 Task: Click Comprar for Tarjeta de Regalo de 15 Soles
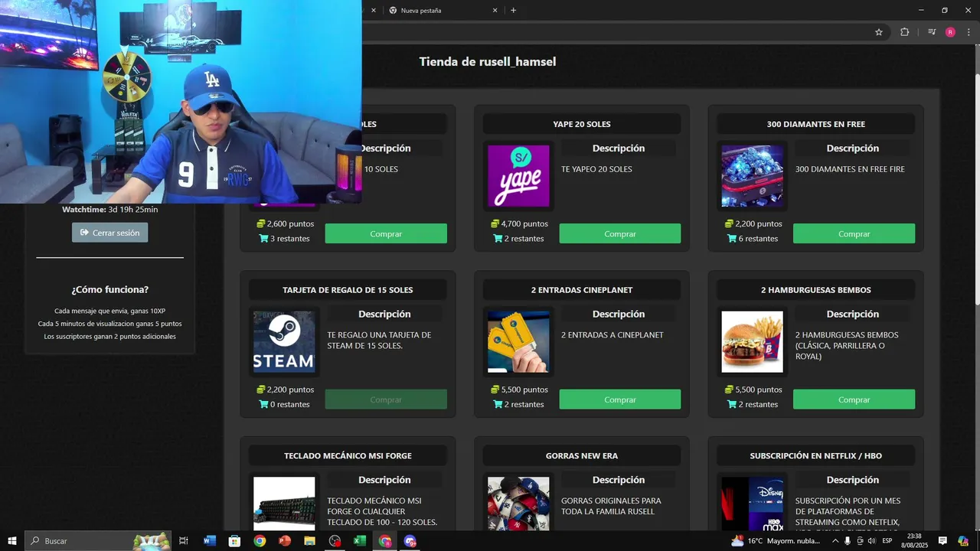click(386, 399)
